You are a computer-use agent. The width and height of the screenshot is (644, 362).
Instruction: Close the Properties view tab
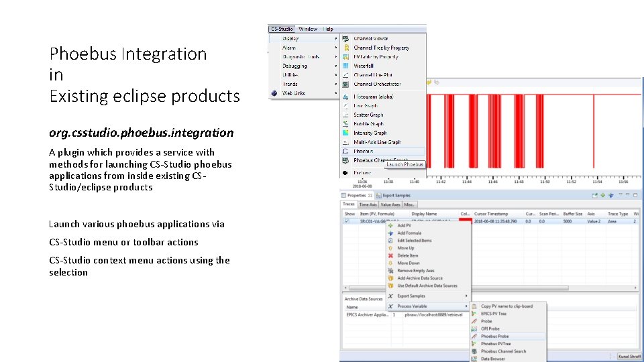point(370,196)
